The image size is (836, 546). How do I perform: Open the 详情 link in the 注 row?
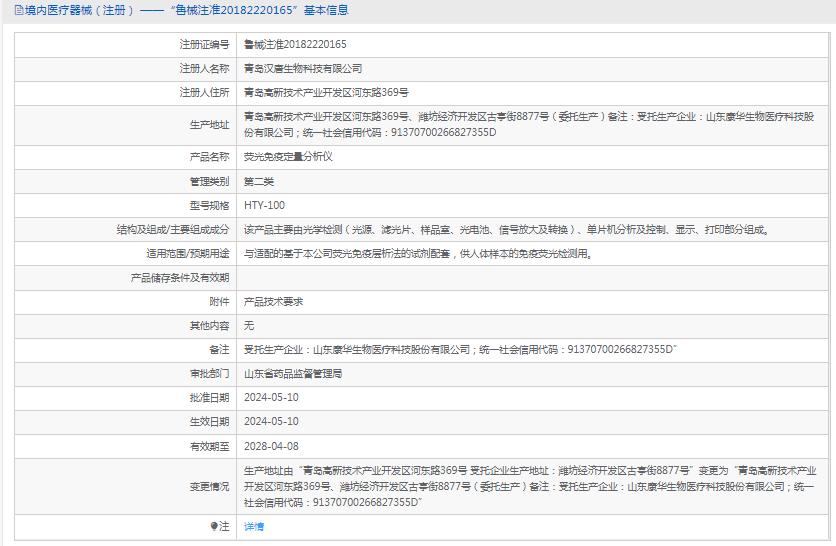tap(254, 527)
